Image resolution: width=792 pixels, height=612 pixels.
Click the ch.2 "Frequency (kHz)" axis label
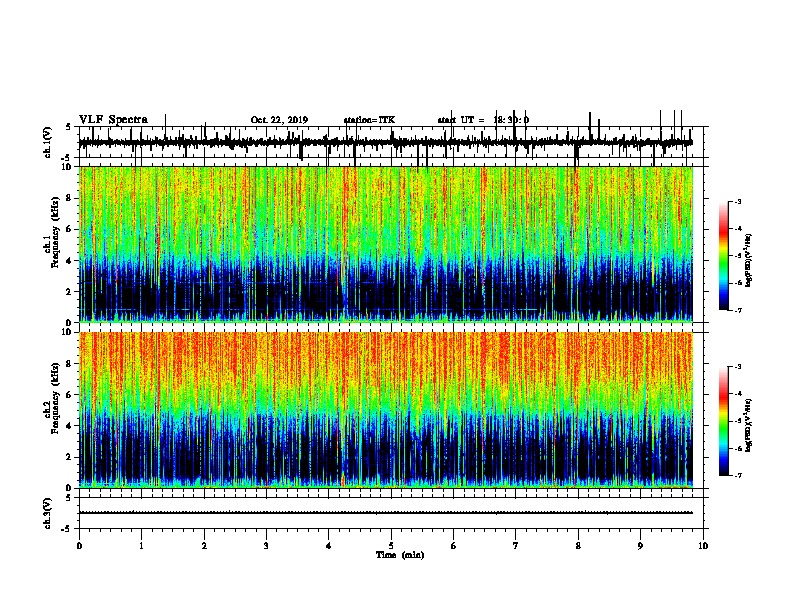55,398
